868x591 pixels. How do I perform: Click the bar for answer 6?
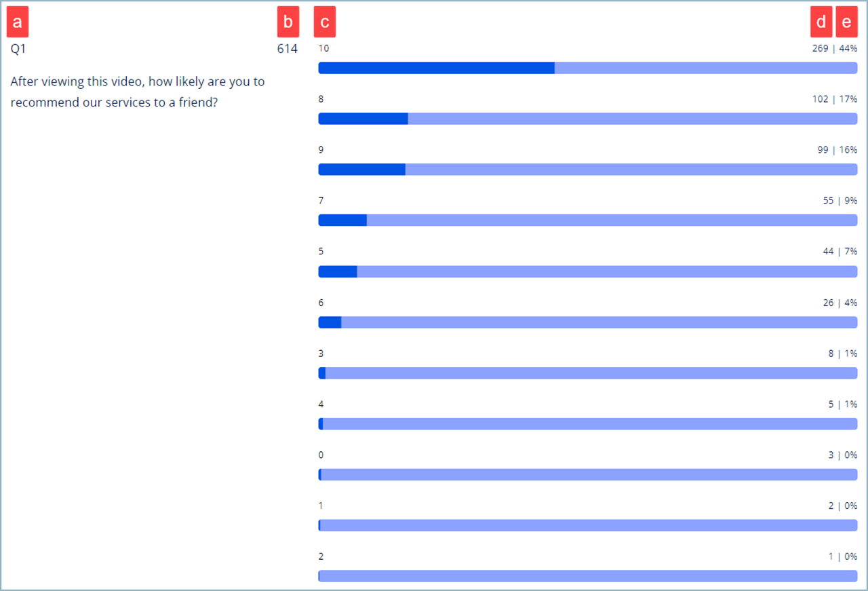point(588,322)
